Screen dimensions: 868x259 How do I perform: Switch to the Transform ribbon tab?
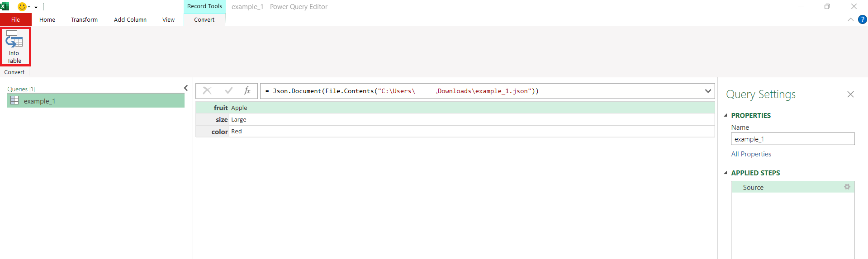click(x=84, y=19)
